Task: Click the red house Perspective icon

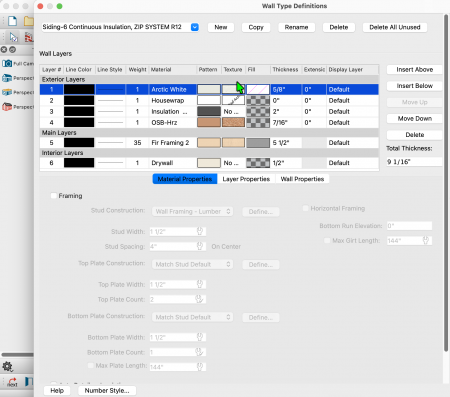Action: 7,107
